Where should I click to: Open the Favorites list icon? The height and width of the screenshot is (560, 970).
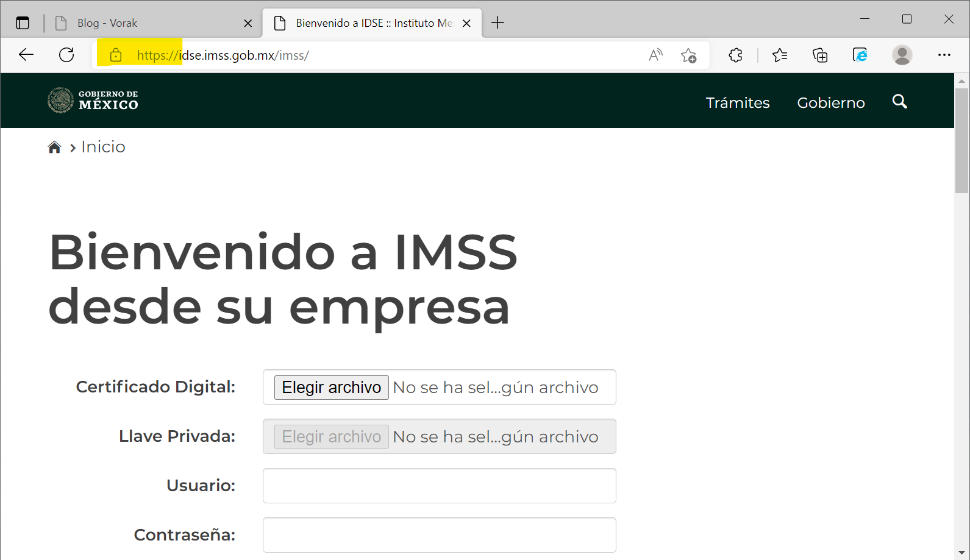tap(780, 55)
